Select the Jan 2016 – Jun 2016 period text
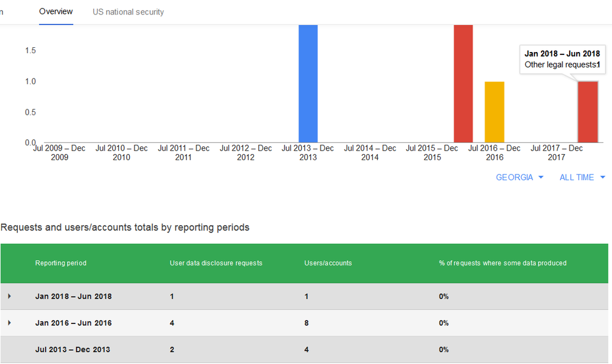Image resolution: width=612 pixels, height=364 pixels. (x=74, y=323)
